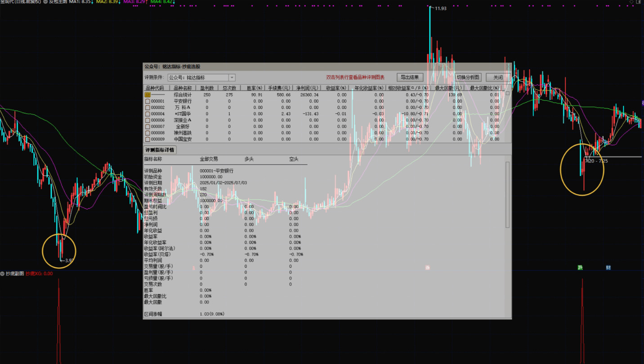Click the 导出结果 button
The width and height of the screenshot is (644, 364).
coord(410,77)
